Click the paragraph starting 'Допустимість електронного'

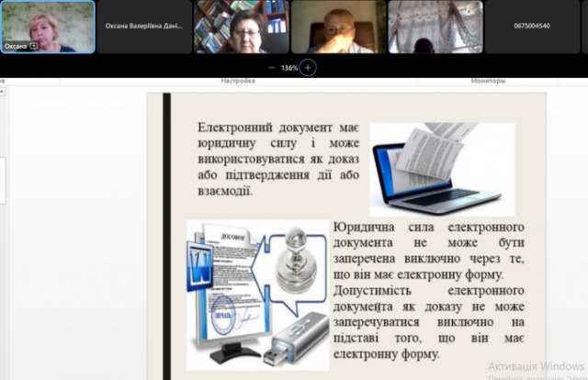[x=428, y=321]
